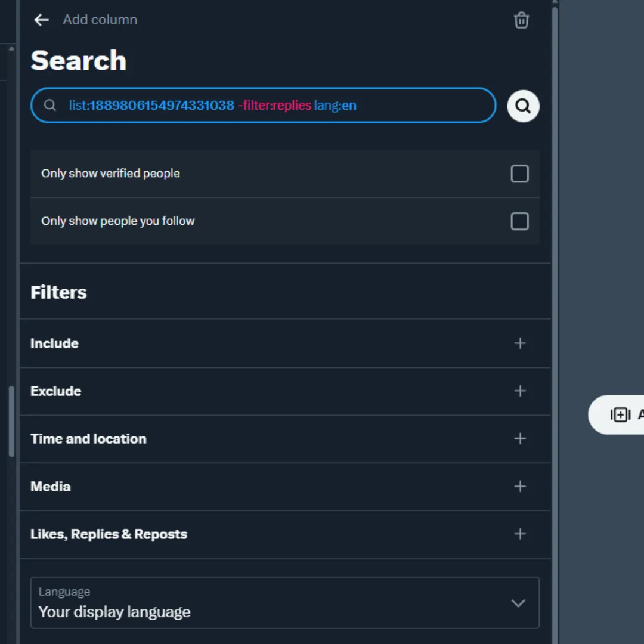The image size is (644, 644).
Task: Toggle the verified people checkbox off
Action: tap(519, 173)
